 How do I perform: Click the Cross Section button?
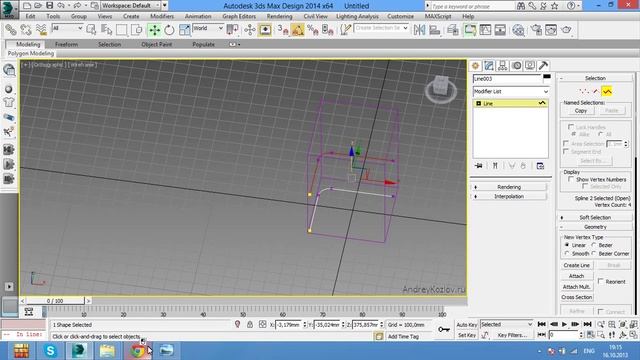coord(576,297)
